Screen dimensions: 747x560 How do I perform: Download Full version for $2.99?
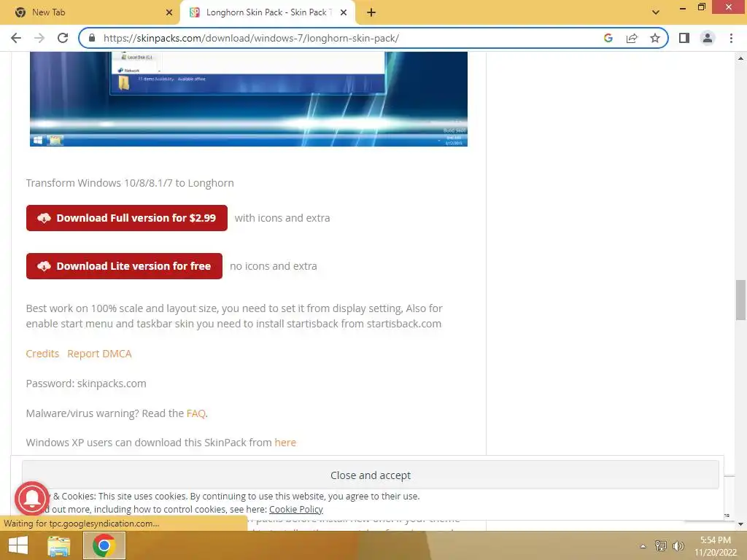tap(127, 218)
